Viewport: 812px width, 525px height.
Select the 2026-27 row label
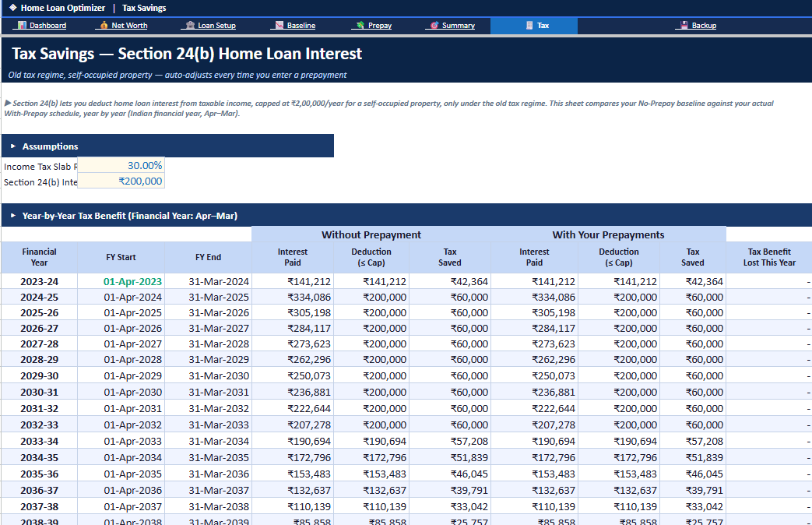point(40,328)
